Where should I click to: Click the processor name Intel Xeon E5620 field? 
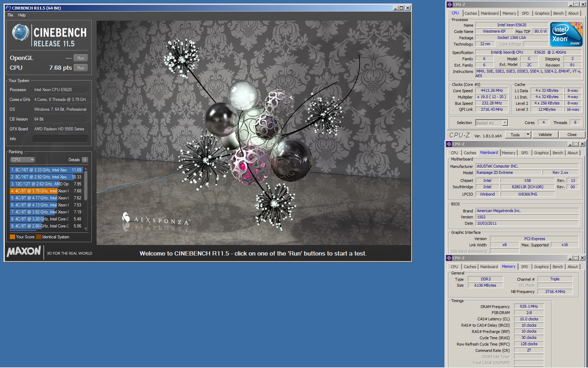512,25
